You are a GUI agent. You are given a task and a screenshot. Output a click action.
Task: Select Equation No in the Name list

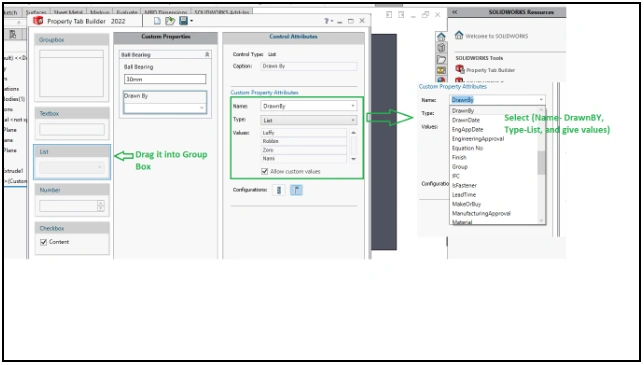click(x=467, y=148)
